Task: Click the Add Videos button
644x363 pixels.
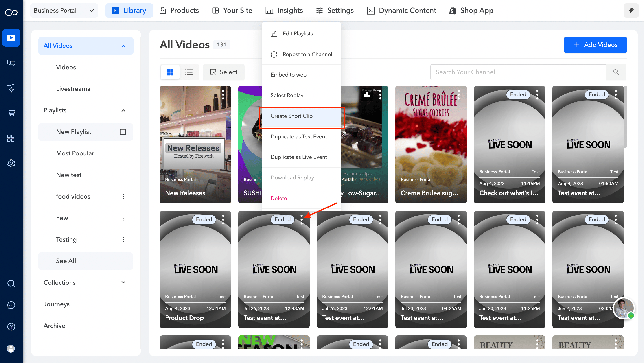Action: 595,45
